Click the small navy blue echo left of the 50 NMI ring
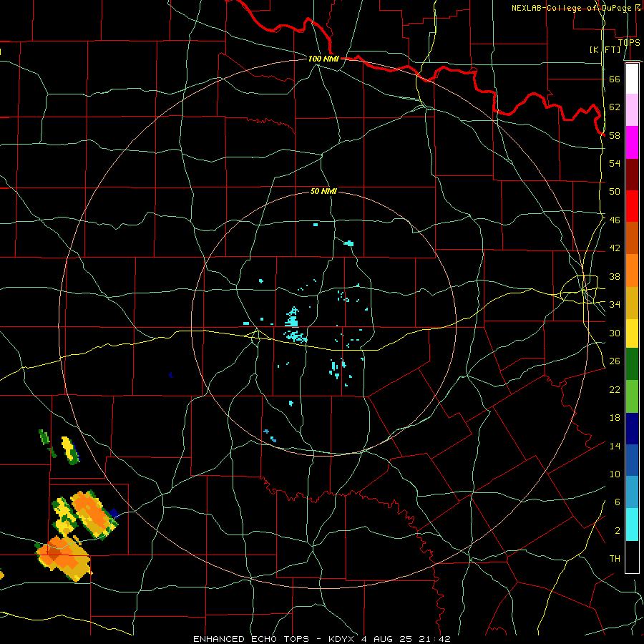This screenshot has width=644, height=644. 171,374
